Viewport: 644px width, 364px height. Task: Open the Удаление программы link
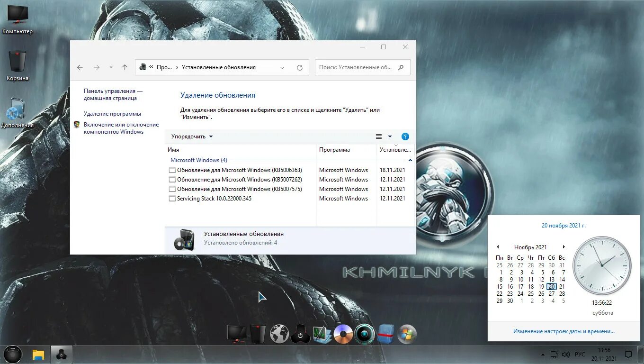(x=112, y=114)
